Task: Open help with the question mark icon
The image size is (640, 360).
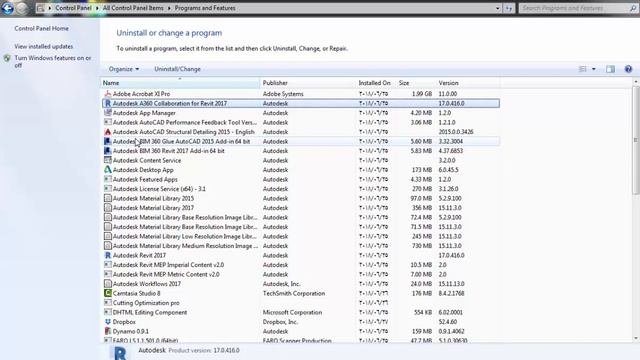Action: (629, 69)
